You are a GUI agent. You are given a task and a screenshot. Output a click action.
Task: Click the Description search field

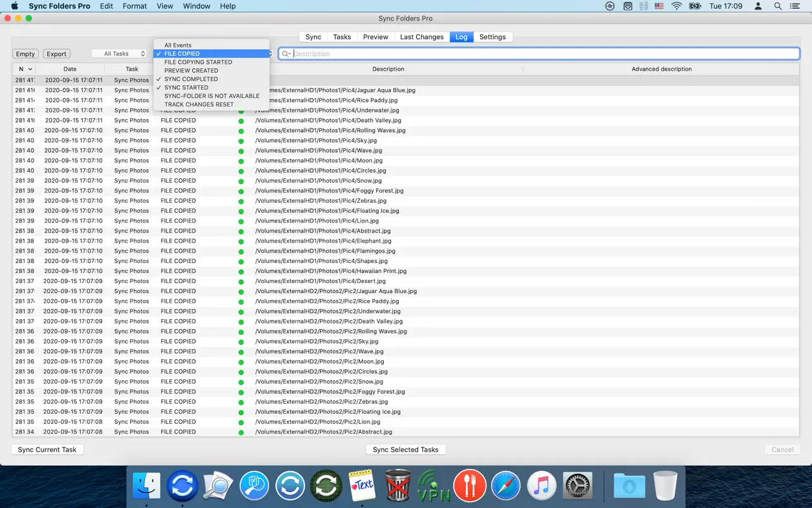click(543, 54)
